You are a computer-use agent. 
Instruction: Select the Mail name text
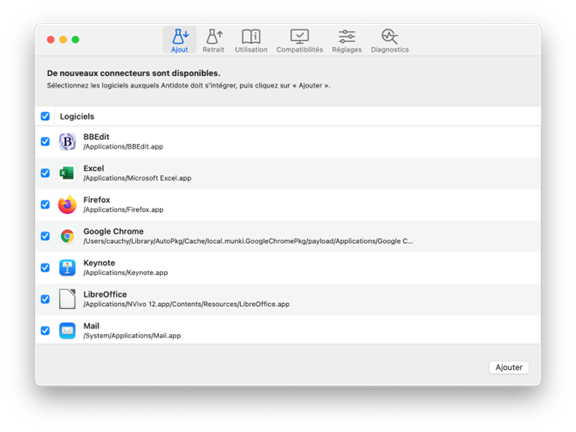point(91,326)
